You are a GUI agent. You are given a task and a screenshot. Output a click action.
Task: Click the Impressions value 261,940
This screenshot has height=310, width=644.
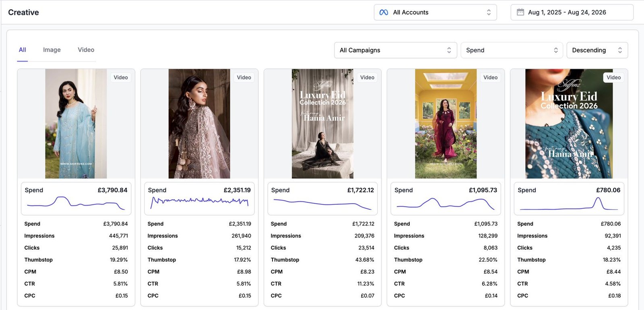click(241, 236)
